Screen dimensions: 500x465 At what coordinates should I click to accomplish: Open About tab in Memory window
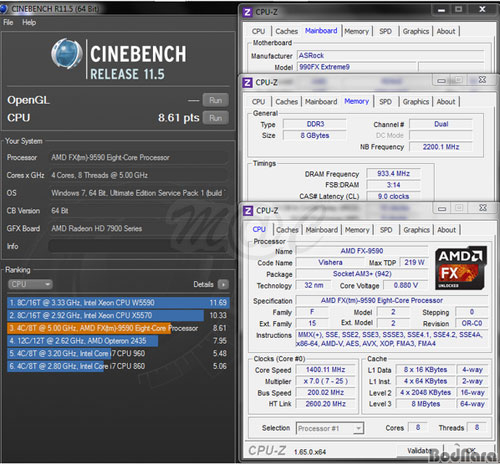(x=446, y=102)
